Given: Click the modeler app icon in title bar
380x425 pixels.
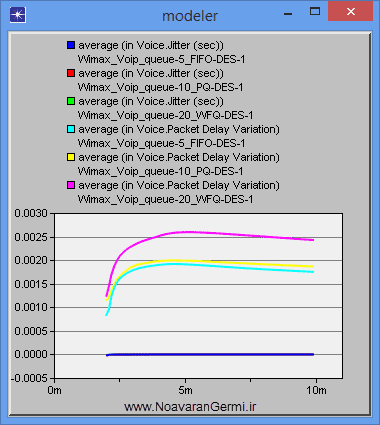Looking at the screenshot, I should click(x=18, y=15).
